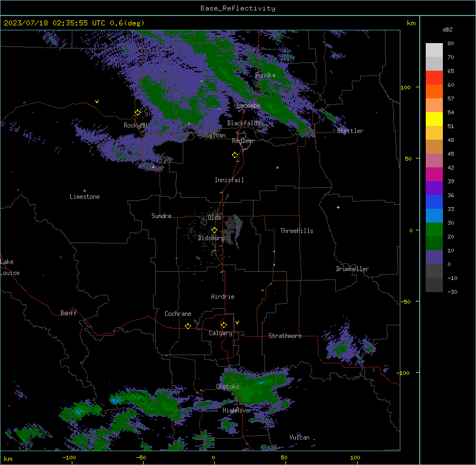Pick the yellow 51-54 dBZ legend swatch
This screenshot has height=465, width=476.
tap(434, 119)
